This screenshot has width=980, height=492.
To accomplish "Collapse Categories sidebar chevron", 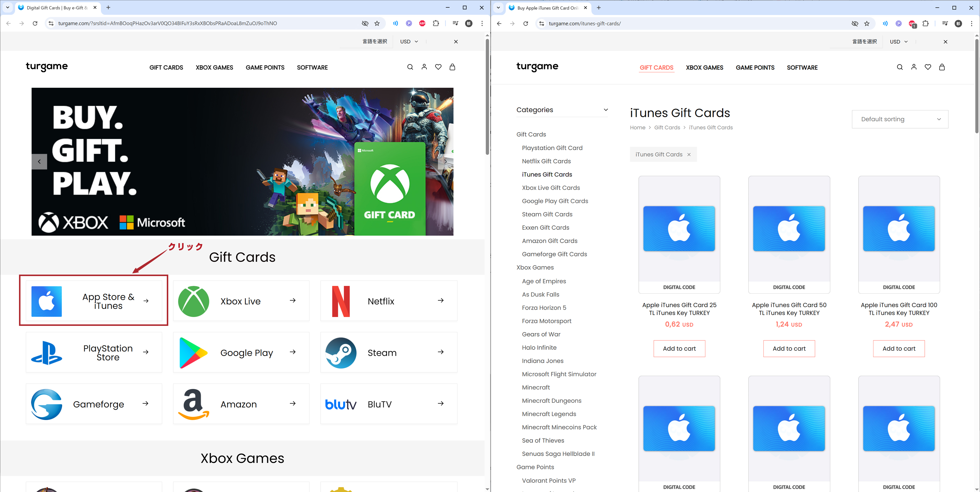I will click(x=606, y=110).
